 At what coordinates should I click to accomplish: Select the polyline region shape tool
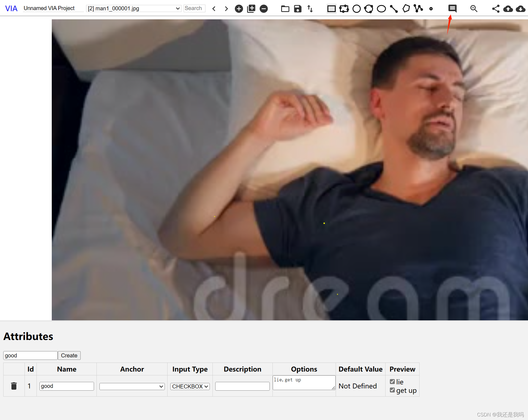click(x=418, y=9)
